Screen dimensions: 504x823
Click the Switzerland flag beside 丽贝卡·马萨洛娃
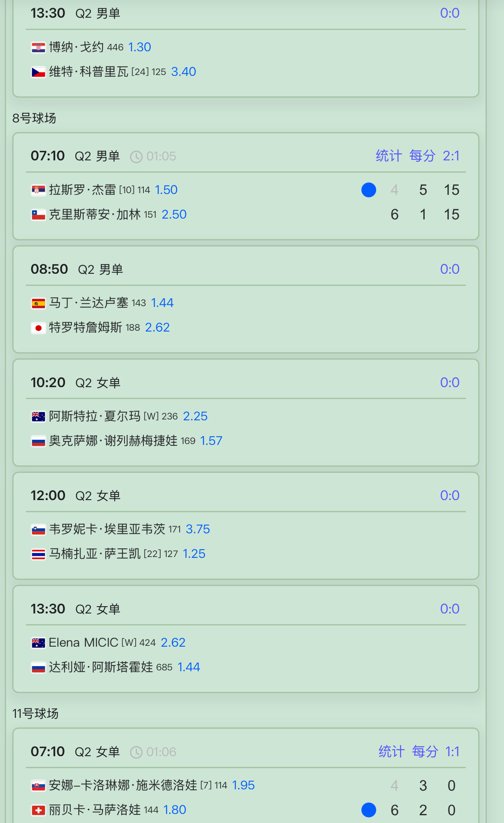[38, 810]
